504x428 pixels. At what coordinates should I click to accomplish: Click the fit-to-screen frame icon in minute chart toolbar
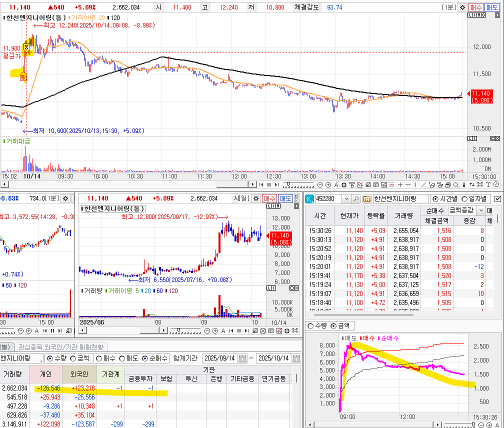pos(480,184)
